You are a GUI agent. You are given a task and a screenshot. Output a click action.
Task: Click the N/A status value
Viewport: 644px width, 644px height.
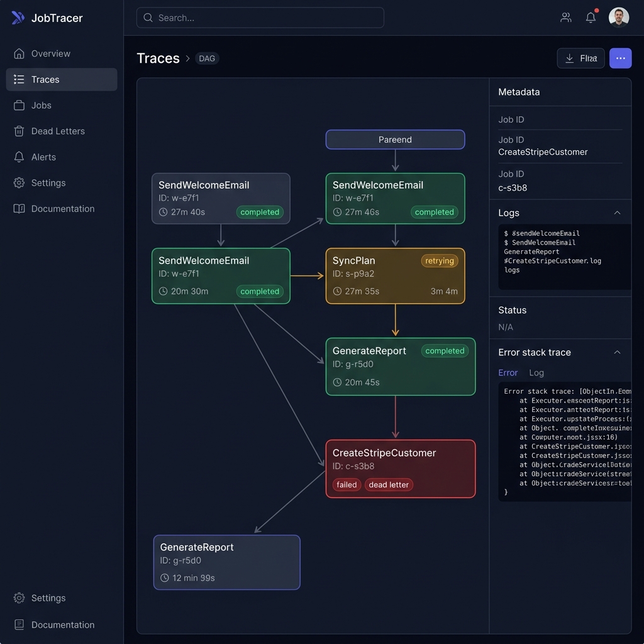506,327
